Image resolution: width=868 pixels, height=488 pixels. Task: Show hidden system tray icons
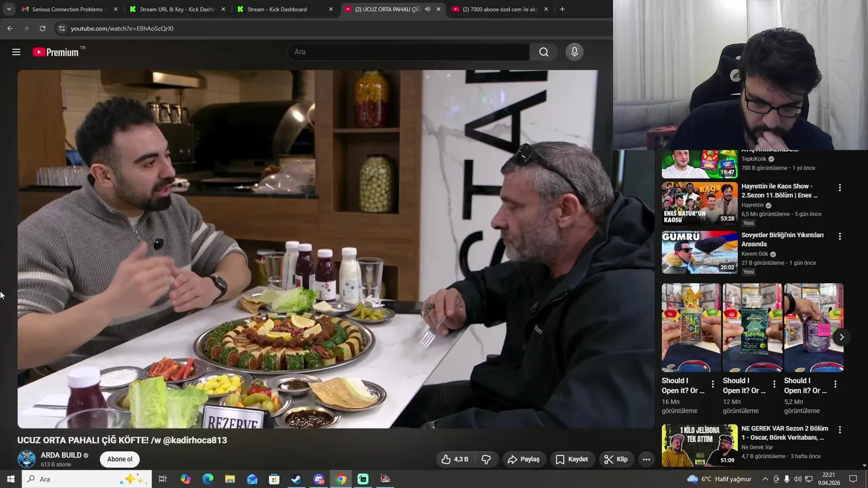(765, 479)
